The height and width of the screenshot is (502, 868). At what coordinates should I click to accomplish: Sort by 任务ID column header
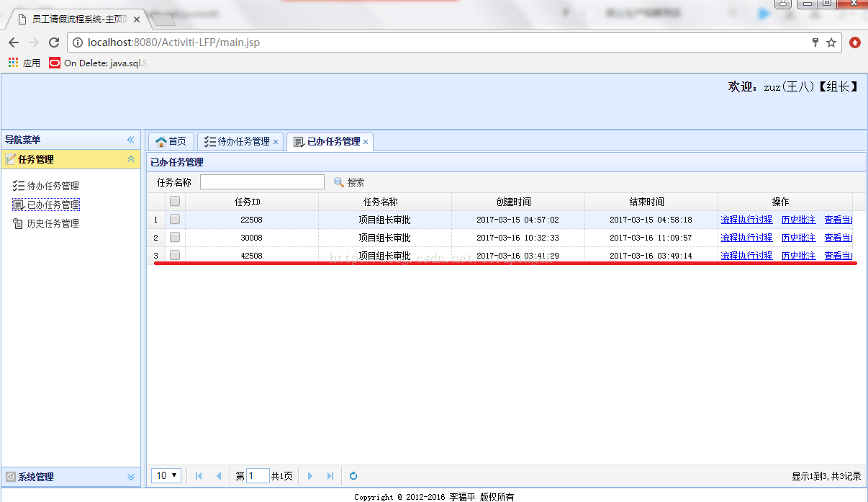click(x=251, y=202)
